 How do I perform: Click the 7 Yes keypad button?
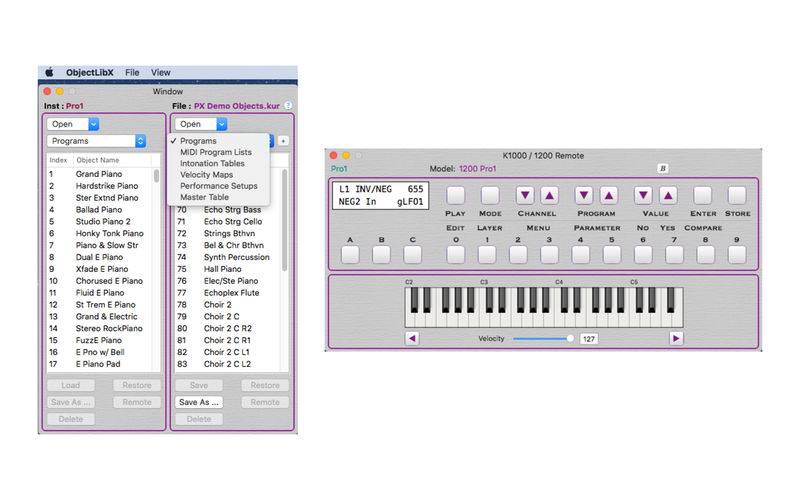click(674, 255)
